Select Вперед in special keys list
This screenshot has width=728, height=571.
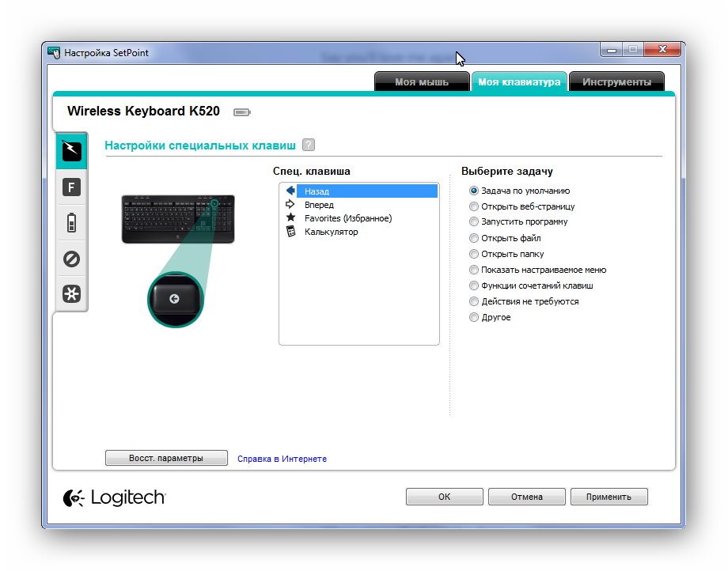pos(359,205)
